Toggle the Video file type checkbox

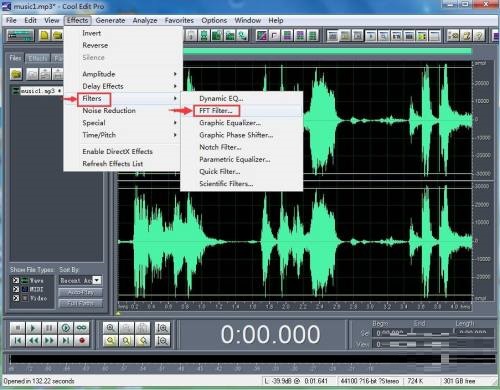click(x=15, y=298)
